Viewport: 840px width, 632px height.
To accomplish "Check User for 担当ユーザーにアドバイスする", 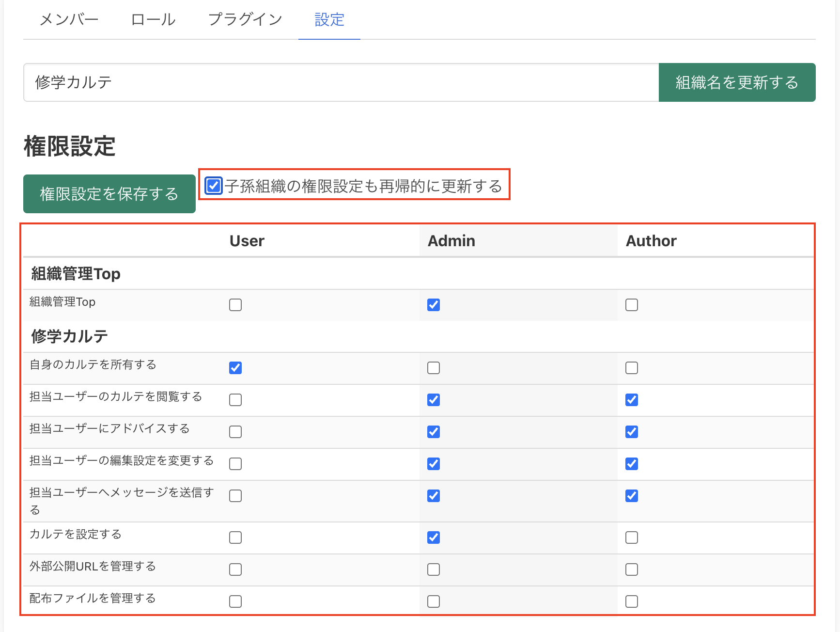I will point(235,432).
